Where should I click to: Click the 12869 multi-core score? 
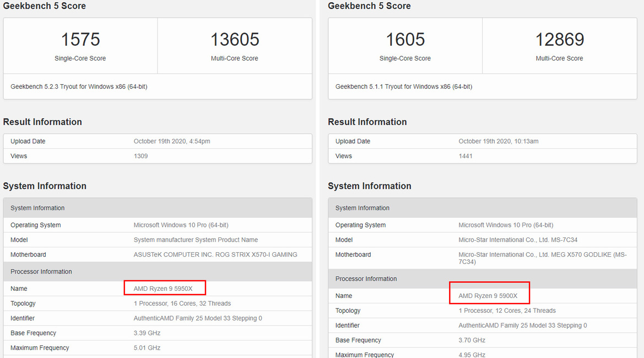[559, 40]
